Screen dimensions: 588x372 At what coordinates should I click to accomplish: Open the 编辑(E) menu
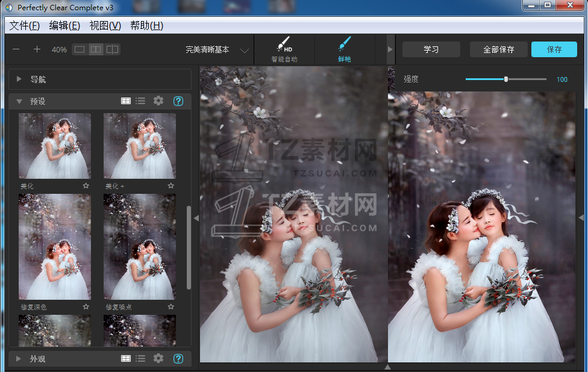click(64, 25)
